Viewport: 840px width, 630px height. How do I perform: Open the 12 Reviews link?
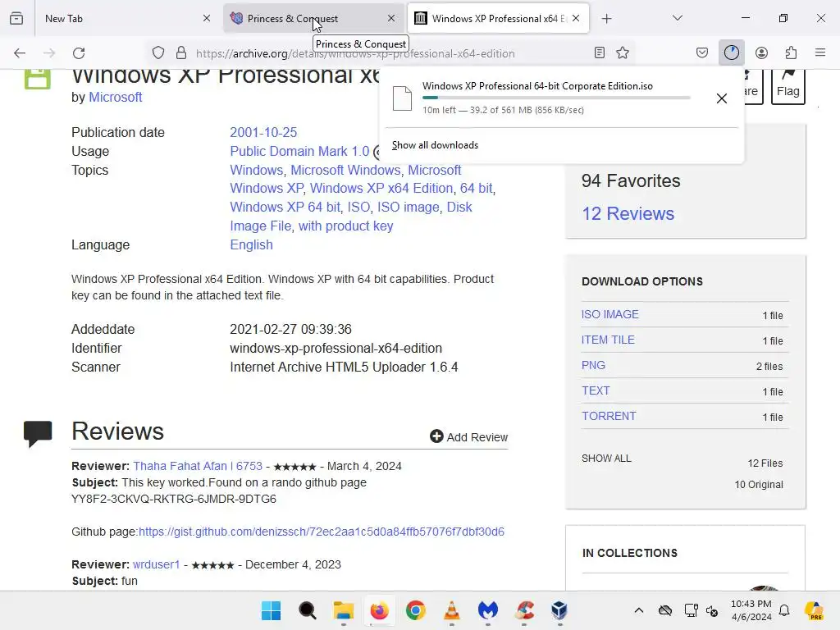628,214
